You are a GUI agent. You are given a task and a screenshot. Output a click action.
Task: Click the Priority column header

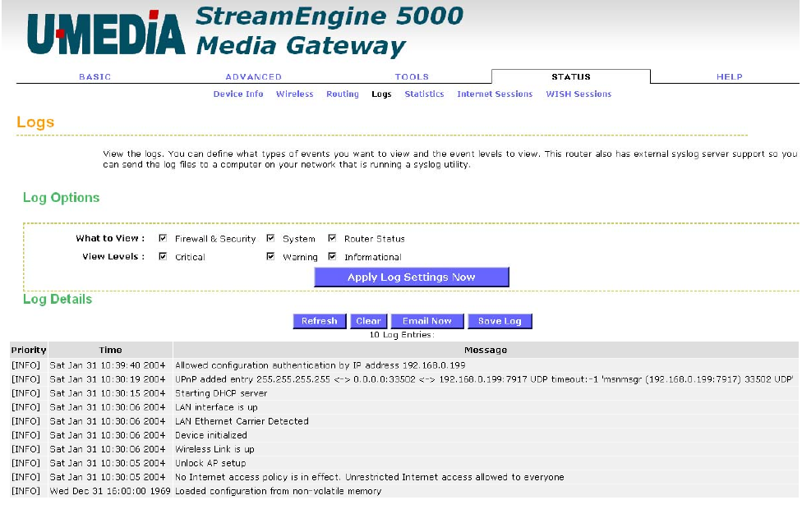[x=29, y=350]
